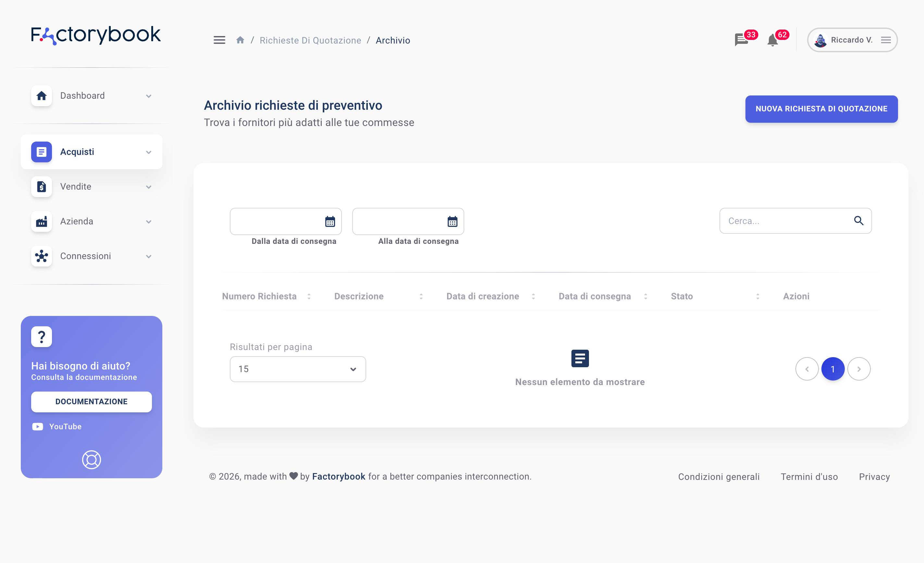Screen dimensions: 924x563
Task: Open calendar for Dalla data di consegna
Action: coord(330,221)
